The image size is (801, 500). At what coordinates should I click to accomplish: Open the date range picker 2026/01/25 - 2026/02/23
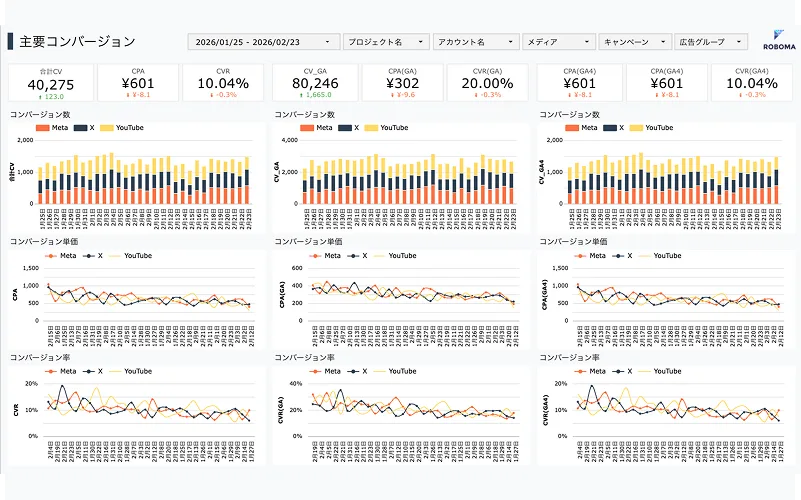263,42
